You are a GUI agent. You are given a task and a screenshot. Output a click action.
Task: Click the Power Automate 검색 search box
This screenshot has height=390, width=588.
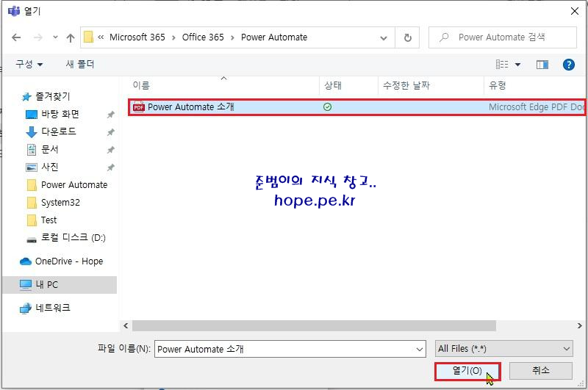click(x=503, y=37)
